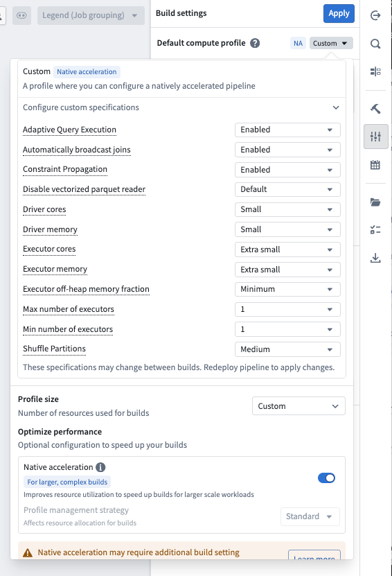Open the checklist icon in sidebar
392x576 pixels.
pyautogui.click(x=375, y=230)
